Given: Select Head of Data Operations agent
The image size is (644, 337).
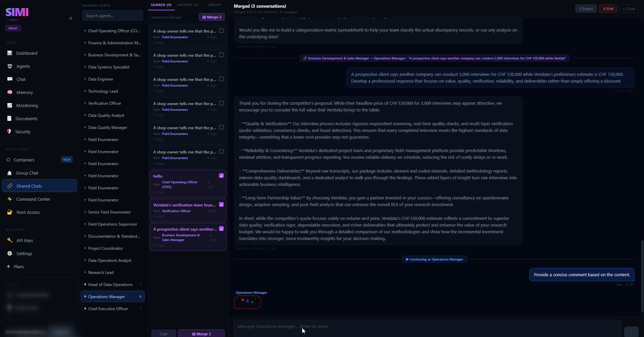Looking at the screenshot, I should pyautogui.click(x=113, y=284).
